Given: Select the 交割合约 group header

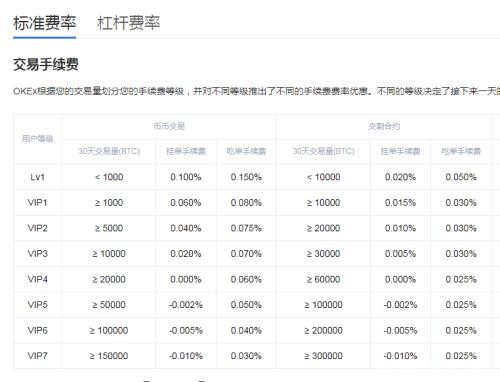Looking at the screenshot, I should coord(384,126).
